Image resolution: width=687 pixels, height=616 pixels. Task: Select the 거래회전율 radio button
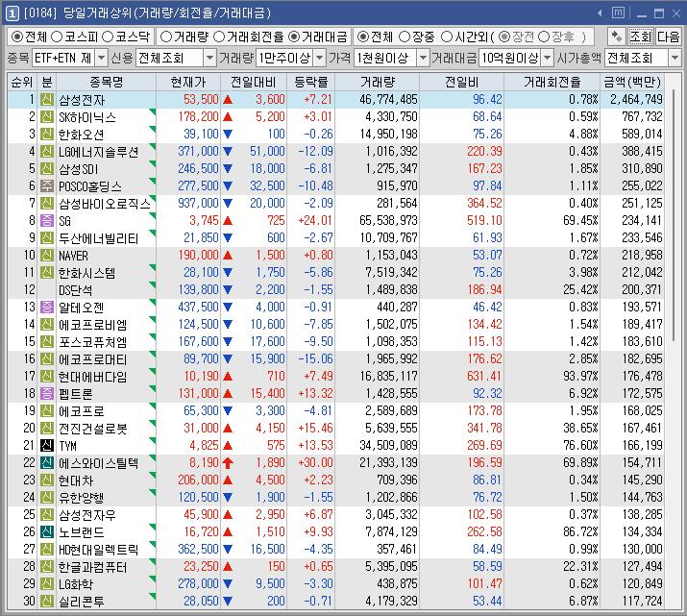coord(219,37)
